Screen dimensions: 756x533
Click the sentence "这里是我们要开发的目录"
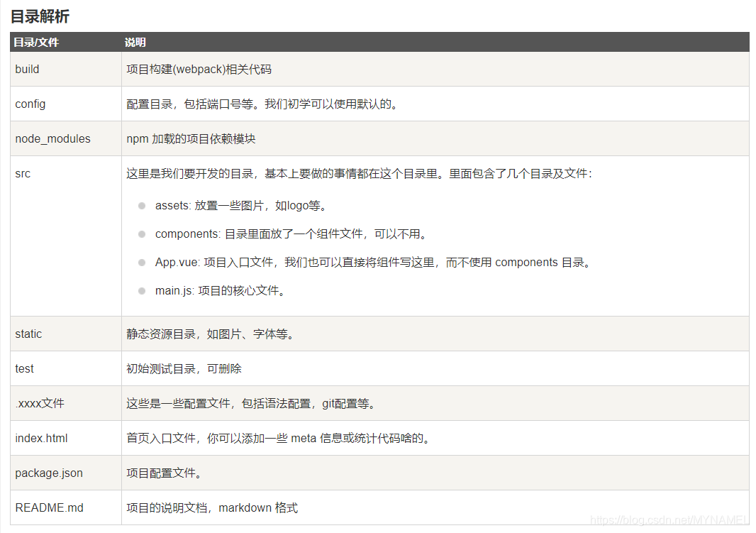coord(190,174)
